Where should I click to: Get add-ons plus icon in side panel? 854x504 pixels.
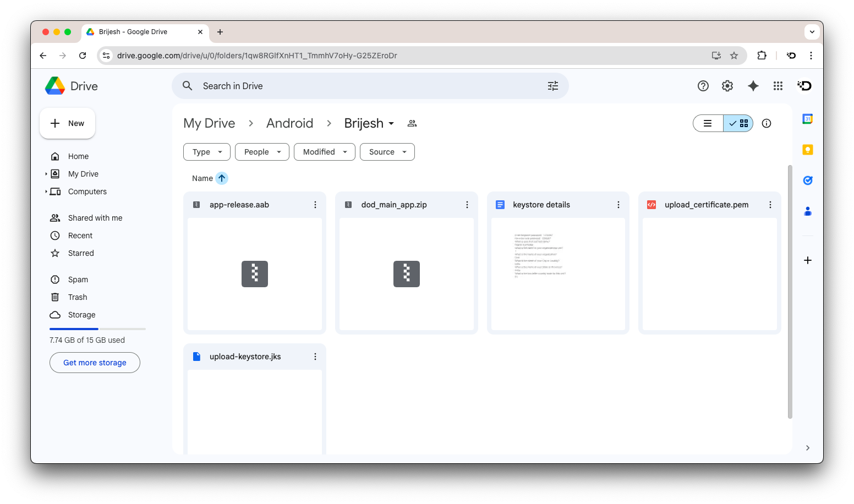click(x=808, y=260)
